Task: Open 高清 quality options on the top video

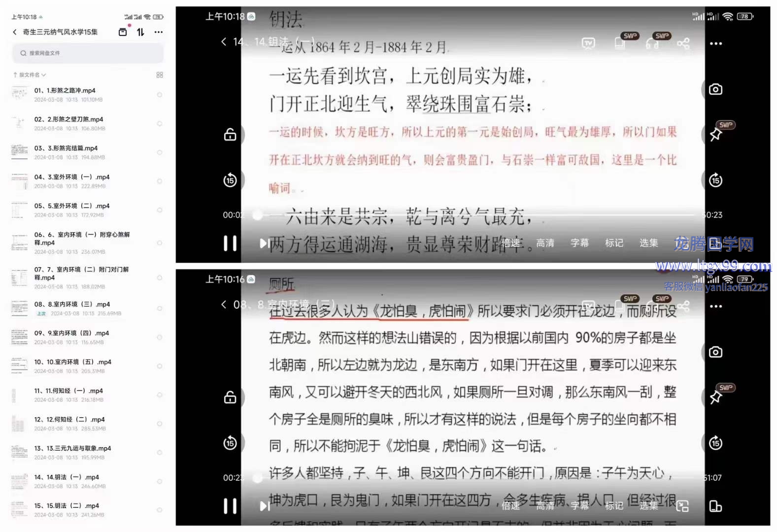Action: pyautogui.click(x=545, y=243)
